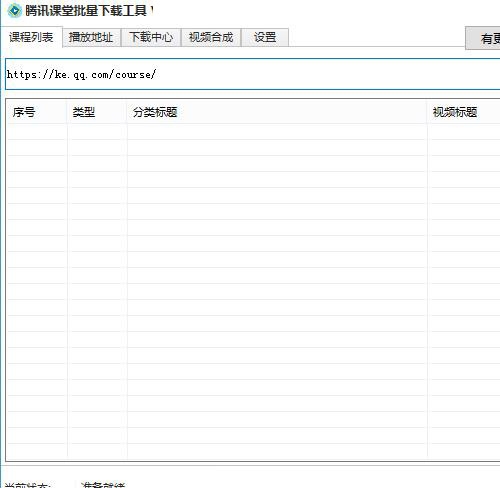Click the empty course list area
Image resolution: width=500 pixels, height=488 pixels.
(253, 290)
